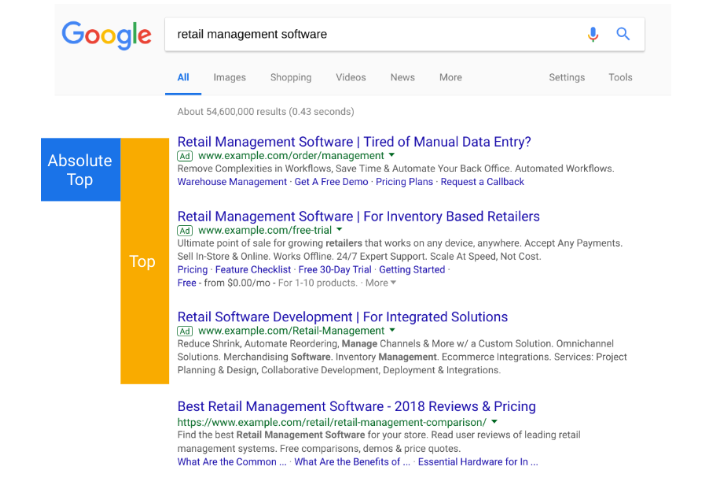
Task: Click the Free price extension link
Action: click(x=187, y=283)
